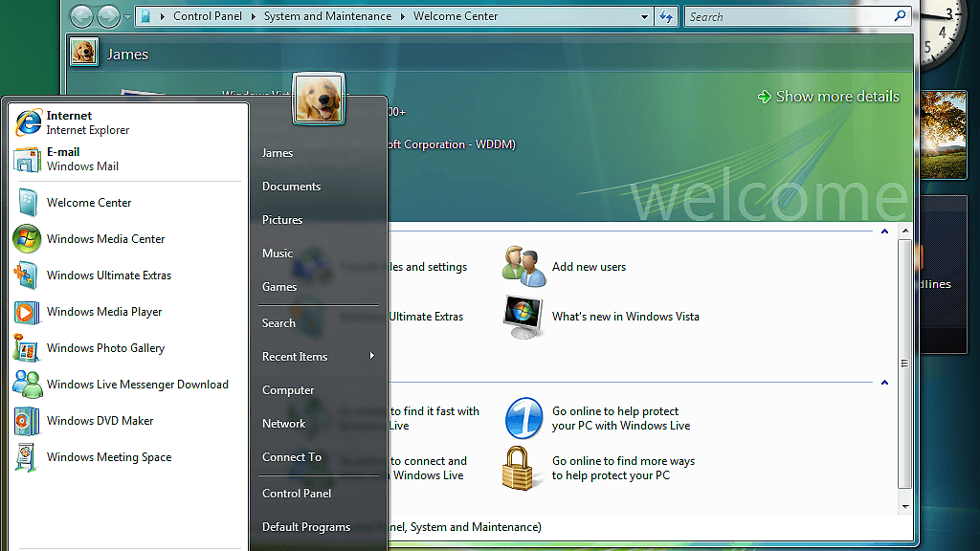Click the Back navigation arrow
The width and height of the screenshot is (980, 551).
[81, 16]
